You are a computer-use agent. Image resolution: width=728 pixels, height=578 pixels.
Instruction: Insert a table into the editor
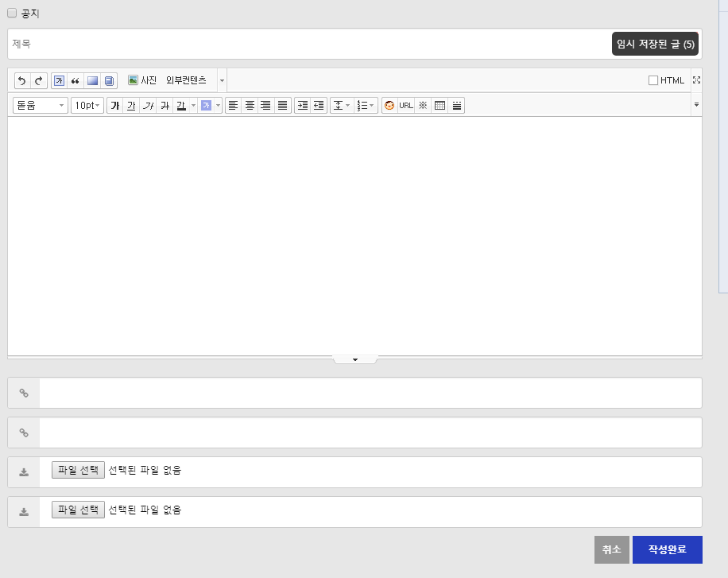(x=440, y=106)
